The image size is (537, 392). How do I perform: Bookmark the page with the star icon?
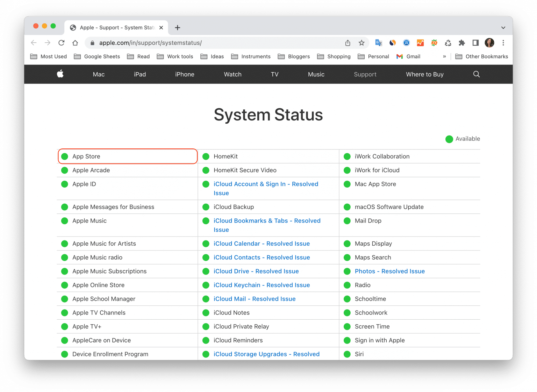(361, 43)
